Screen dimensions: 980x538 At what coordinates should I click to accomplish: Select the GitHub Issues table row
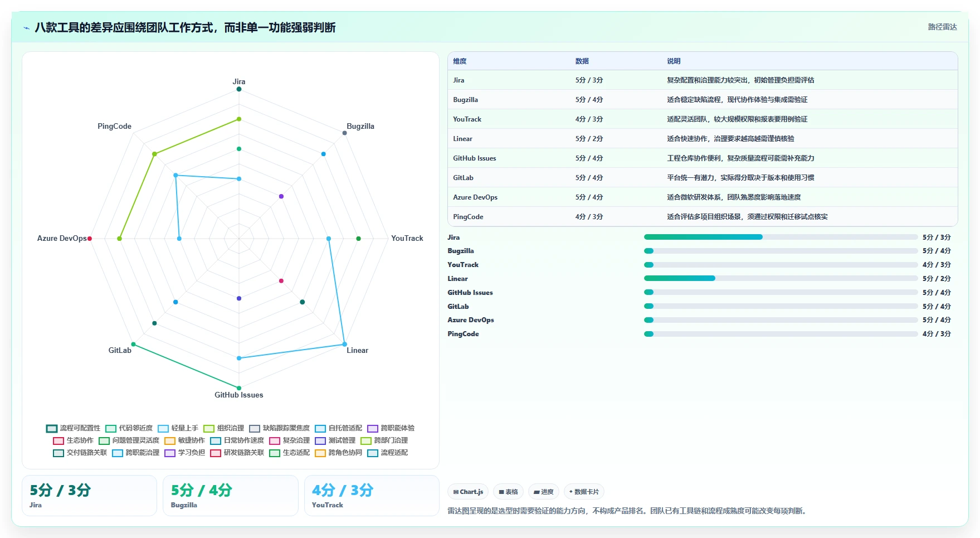(x=703, y=158)
